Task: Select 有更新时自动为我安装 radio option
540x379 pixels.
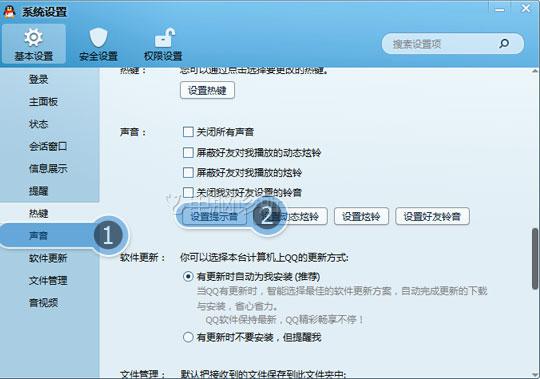Action: (x=188, y=276)
